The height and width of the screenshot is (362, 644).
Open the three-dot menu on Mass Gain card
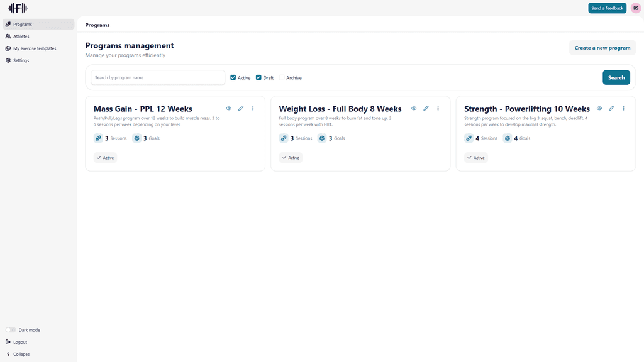(253, 108)
